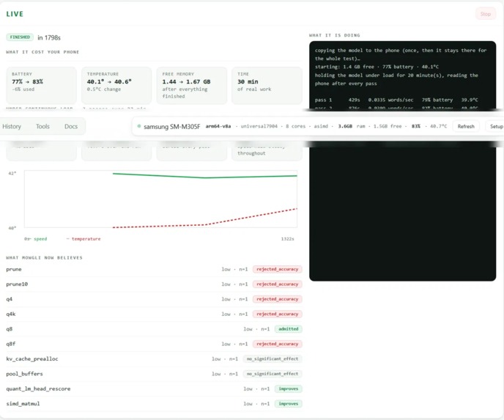Click the 3.6GB ram value in device bar

point(344,126)
